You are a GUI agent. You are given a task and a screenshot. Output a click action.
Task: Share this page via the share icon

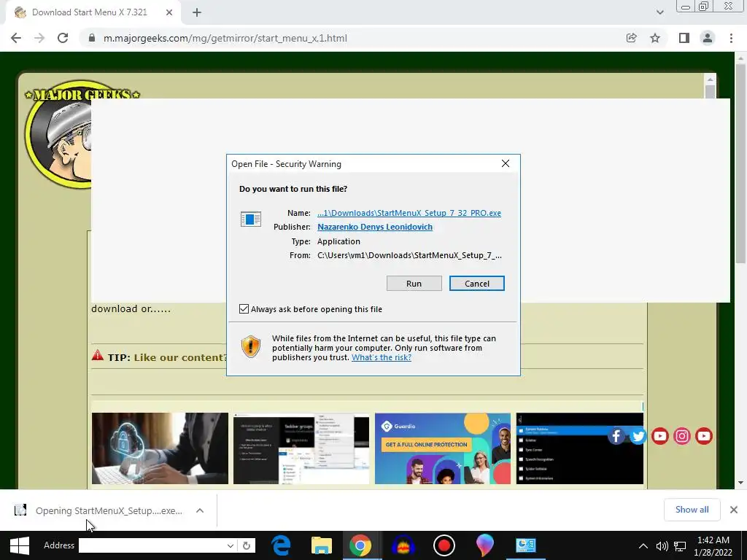632,38
